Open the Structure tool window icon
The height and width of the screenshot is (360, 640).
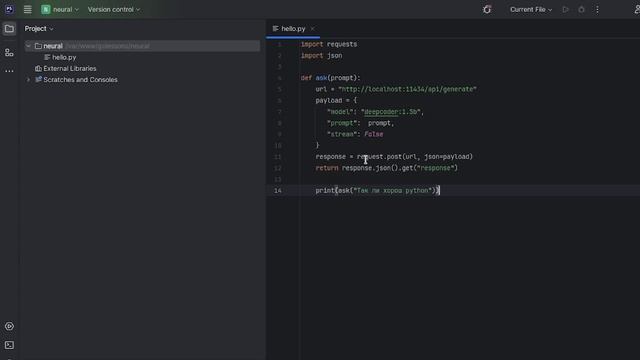(9, 52)
